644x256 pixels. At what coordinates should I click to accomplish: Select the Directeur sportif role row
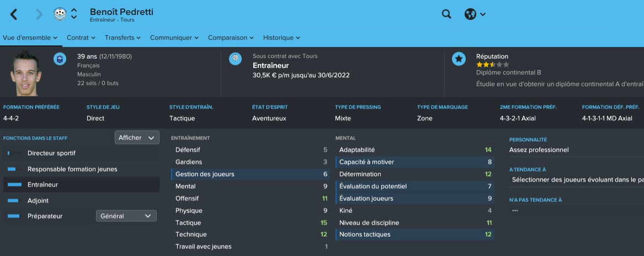pyautogui.click(x=81, y=153)
